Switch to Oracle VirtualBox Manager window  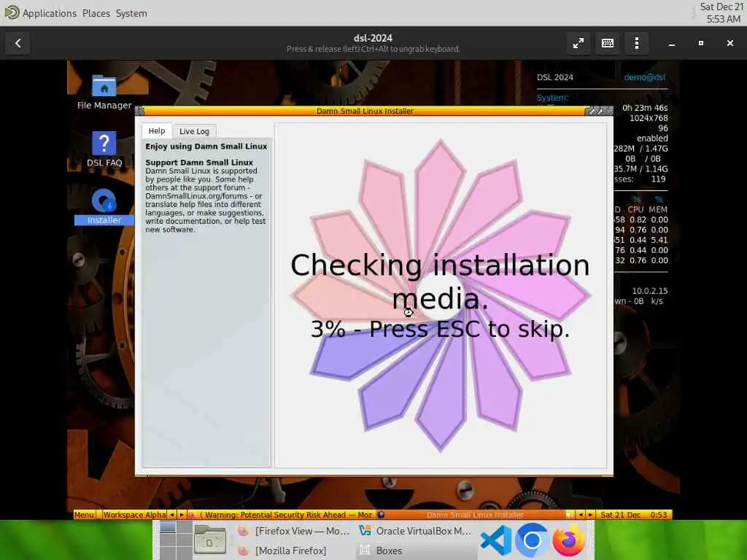click(415, 531)
